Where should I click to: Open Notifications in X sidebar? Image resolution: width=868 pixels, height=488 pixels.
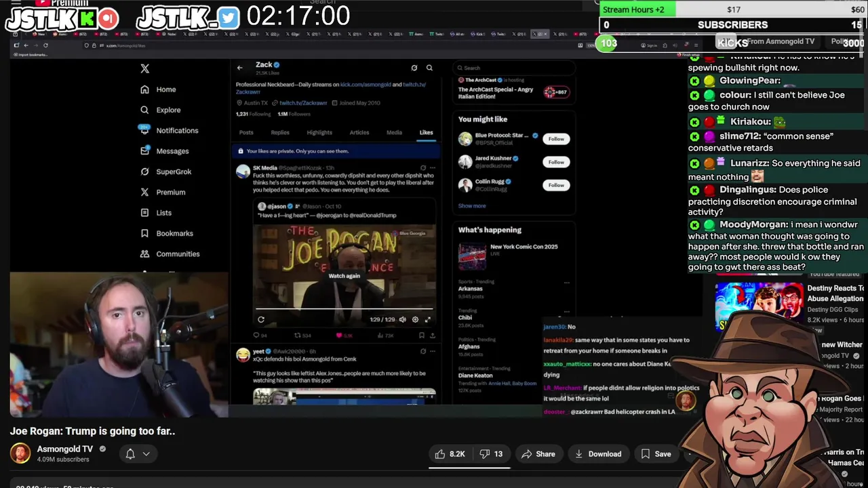pyautogui.click(x=169, y=130)
